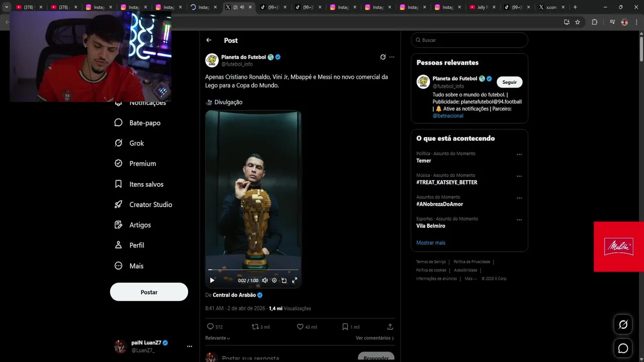Open new browser tab with plus
This screenshot has height=362, width=644.
click(x=575, y=7)
